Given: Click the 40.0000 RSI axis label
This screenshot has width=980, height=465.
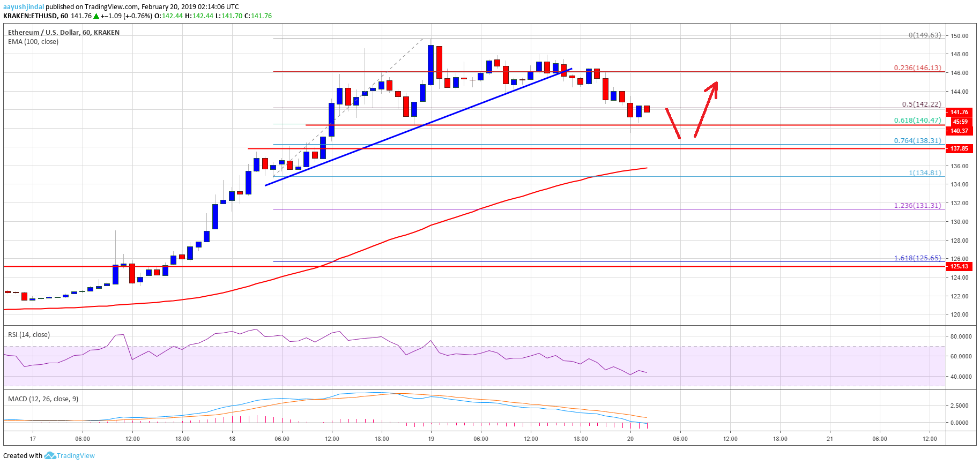Looking at the screenshot, I should pyautogui.click(x=961, y=377).
